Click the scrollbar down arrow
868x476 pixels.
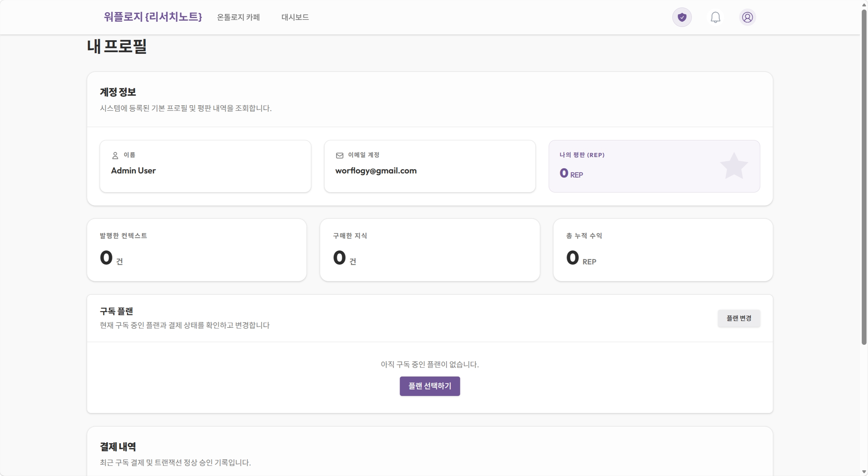864,472
